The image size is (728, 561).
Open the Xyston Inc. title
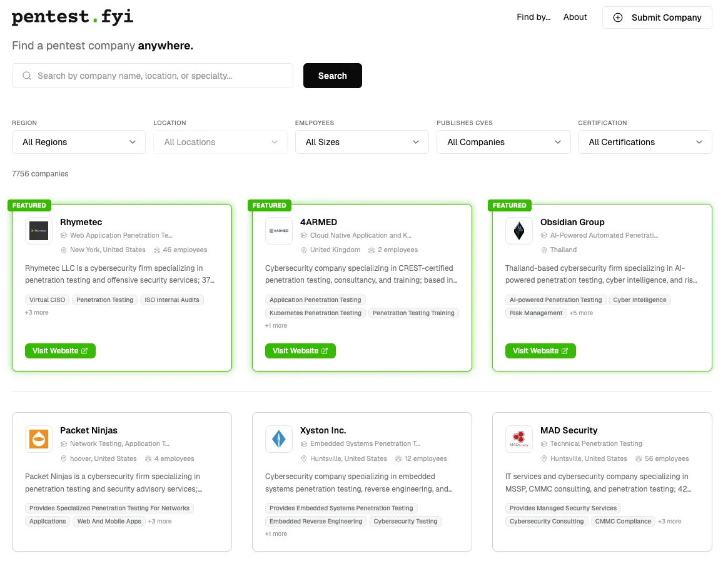pyautogui.click(x=323, y=430)
